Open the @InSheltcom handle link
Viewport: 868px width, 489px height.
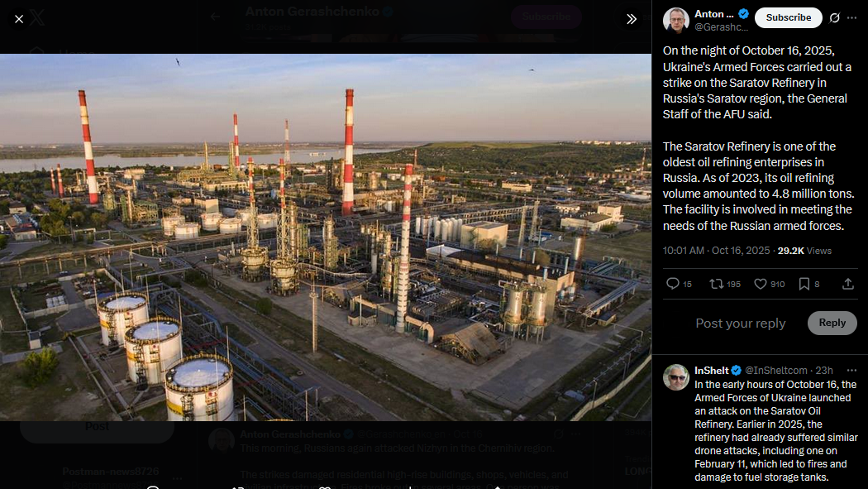[x=775, y=371]
